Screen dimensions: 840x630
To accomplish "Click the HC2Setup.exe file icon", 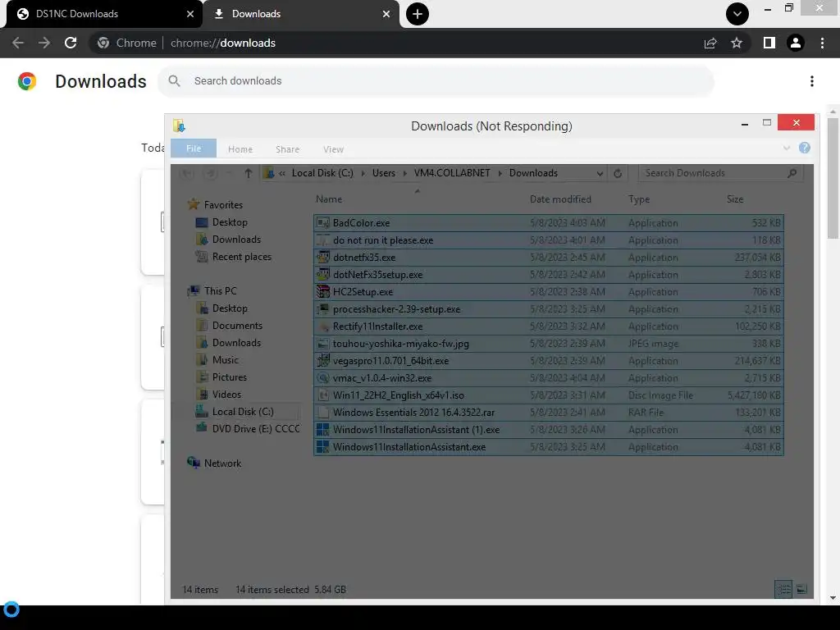I will pyautogui.click(x=322, y=291).
